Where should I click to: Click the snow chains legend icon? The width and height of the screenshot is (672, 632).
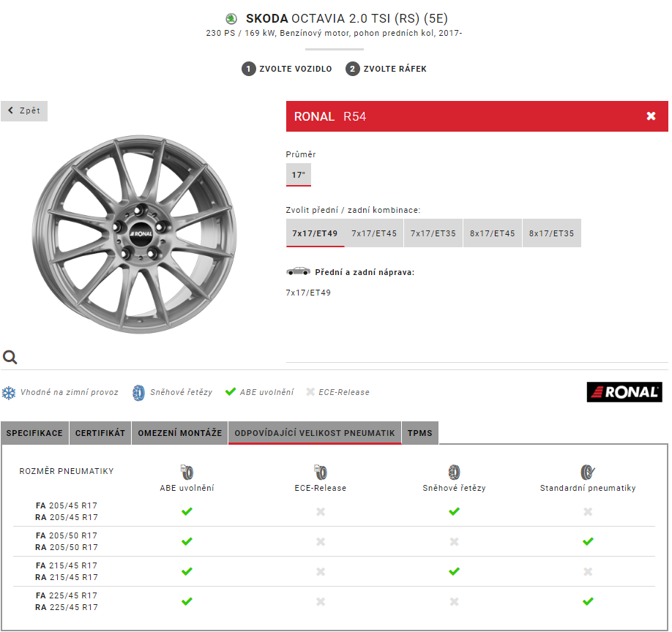pyautogui.click(x=138, y=393)
